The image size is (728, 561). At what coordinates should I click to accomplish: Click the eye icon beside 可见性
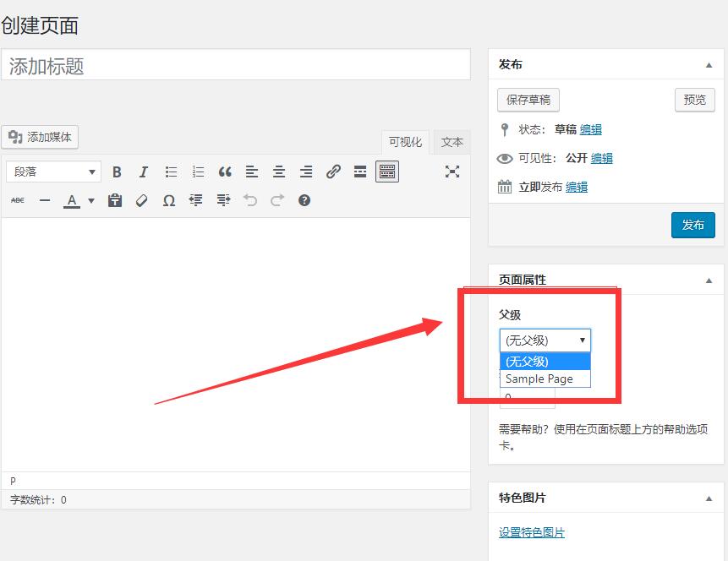pyautogui.click(x=505, y=158)
